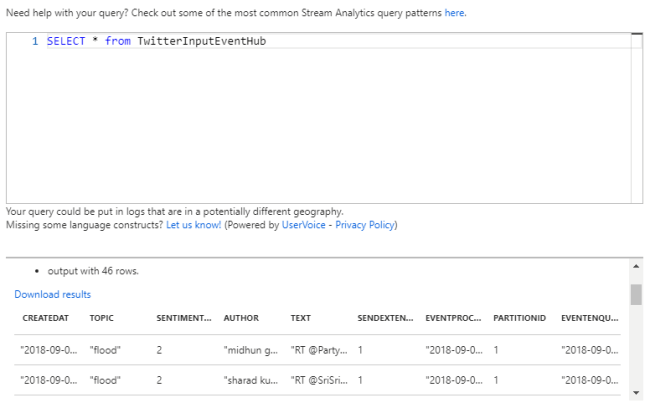This screenshot has width=650, height=403.
Task: Select the TEXT column header
Action: (x=301, y=318)
